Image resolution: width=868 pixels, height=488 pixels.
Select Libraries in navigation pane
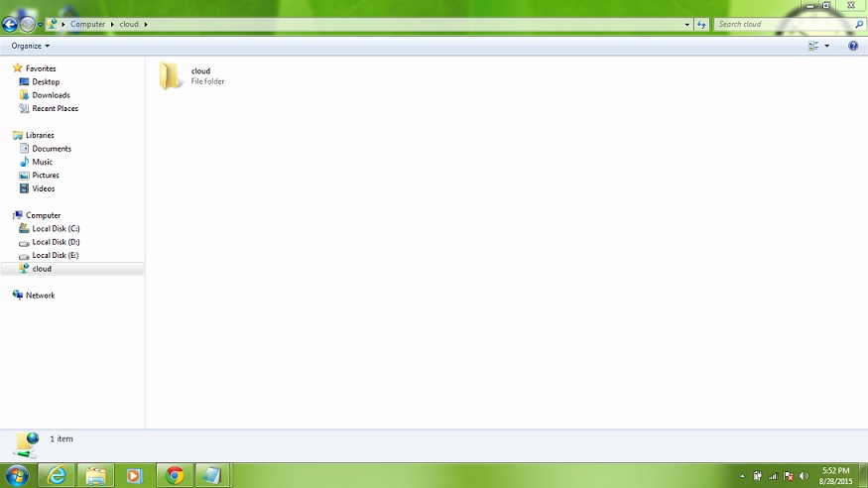pyautogui.click(x=40, y=135)
